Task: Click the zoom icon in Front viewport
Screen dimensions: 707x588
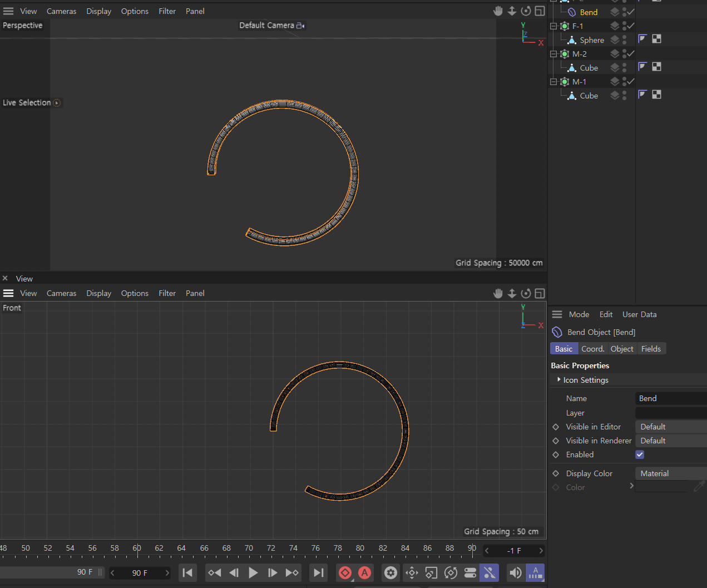Action: 512,293
